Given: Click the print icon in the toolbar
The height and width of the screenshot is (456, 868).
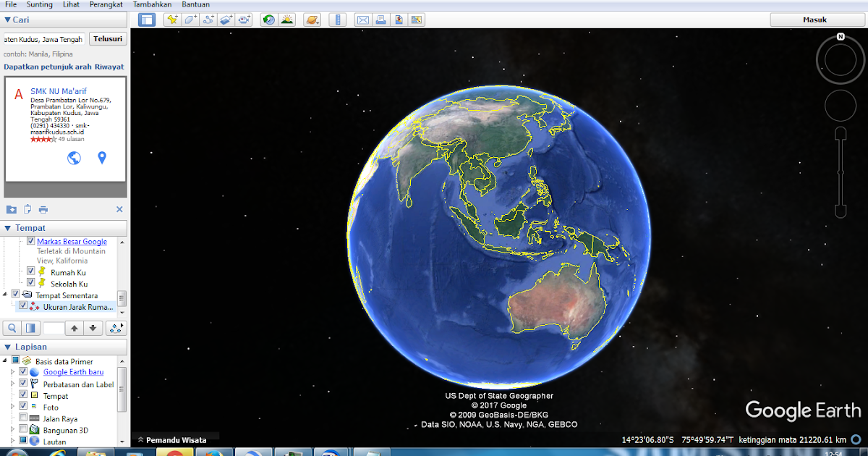Looking at the screenshot, I should (380, 20).
